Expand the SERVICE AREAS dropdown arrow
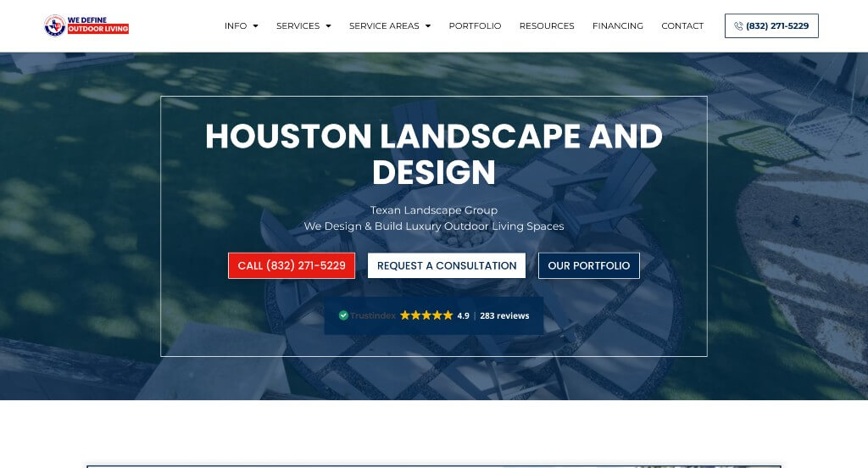The image size is (868, 468). tap(428, 26)
